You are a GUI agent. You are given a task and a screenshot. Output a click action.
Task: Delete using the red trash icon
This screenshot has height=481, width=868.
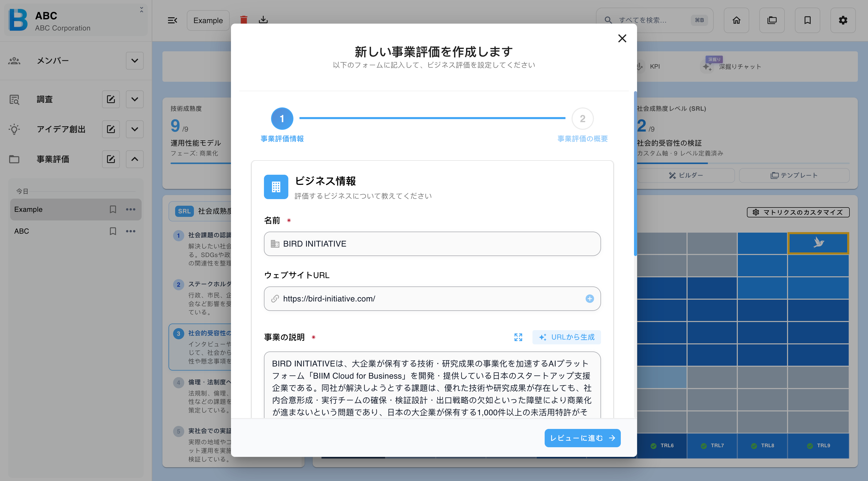pos(244,20)
